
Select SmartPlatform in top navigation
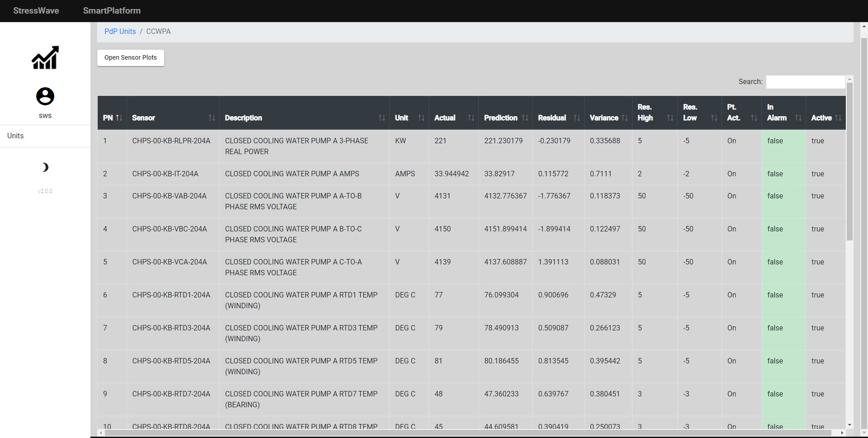pos(112,10)
